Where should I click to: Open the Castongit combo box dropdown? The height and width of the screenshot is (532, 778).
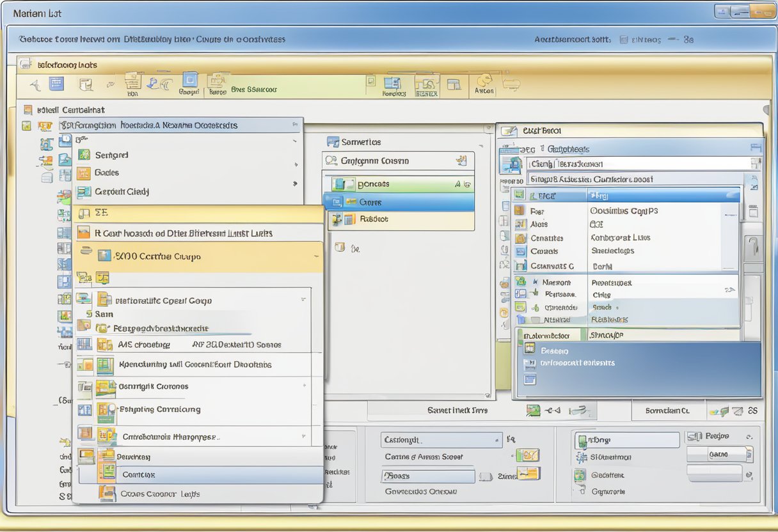pyautogui.click(x=497, y=440)
